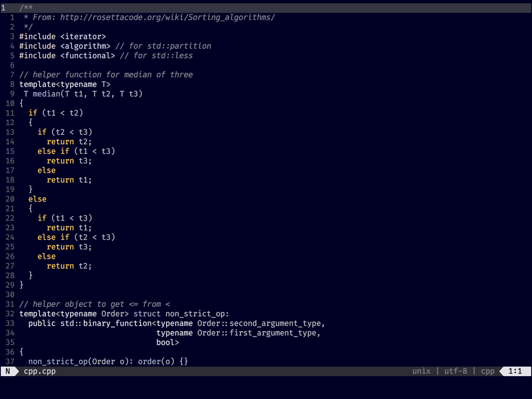Viewport: 532px width, 399px height.
Task: Click the '/**' comment opener on the cursor line
Action: pyautogui.click(x=26, y=8)
